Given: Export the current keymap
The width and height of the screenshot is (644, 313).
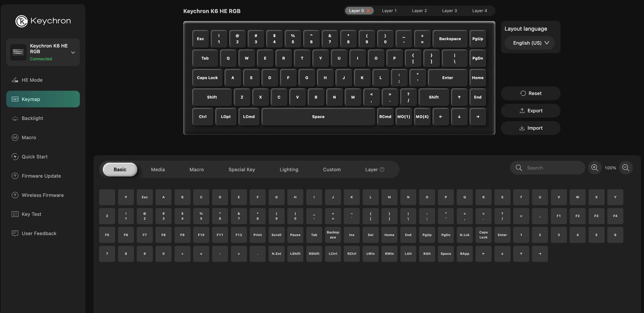Looking at the screenshot, I should pos(531,110).
